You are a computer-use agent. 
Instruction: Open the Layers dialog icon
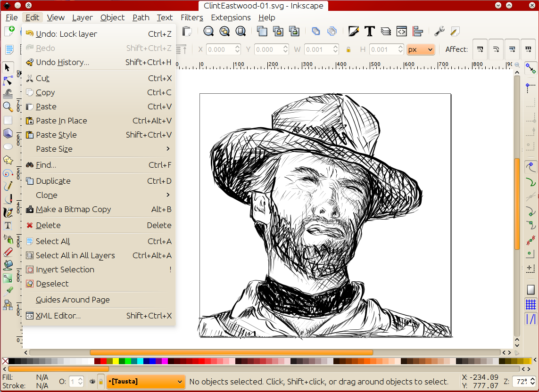pos(386,31)
